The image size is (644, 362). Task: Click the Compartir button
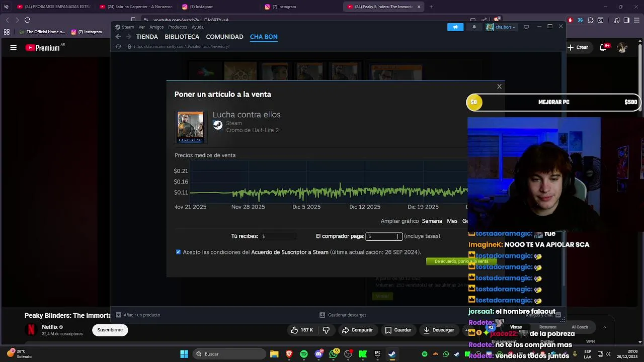357,330
